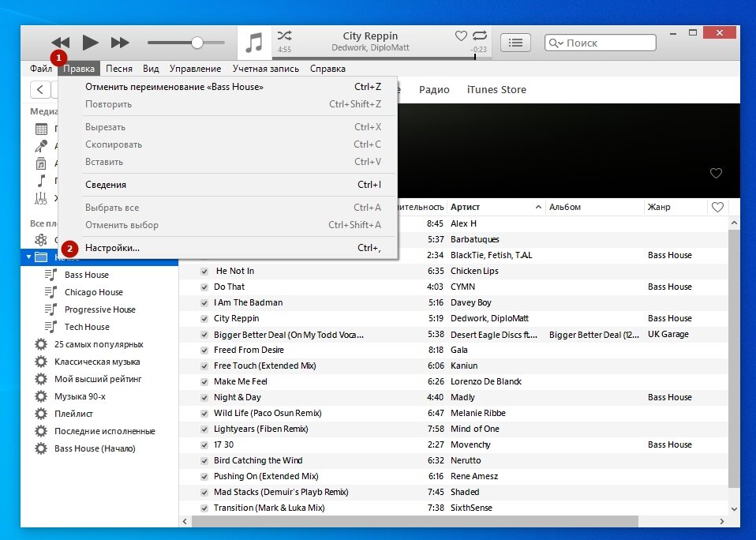
Task: Click the Play button
Action: pyautogui.click(x=90, y=43)
